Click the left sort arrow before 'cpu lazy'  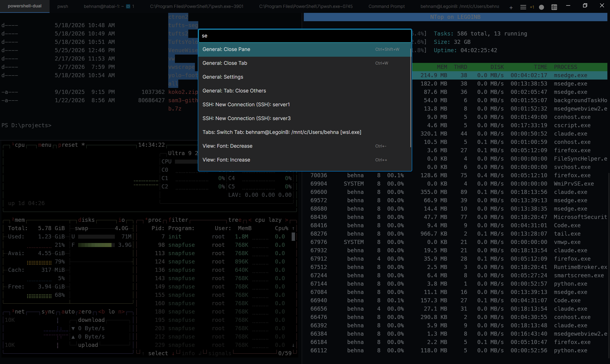click(x=250, y=220)
